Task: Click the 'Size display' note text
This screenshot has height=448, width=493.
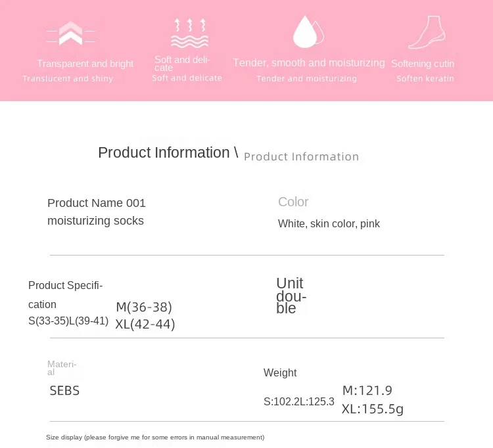Action: pyautogui.click(x=155, y=437)
